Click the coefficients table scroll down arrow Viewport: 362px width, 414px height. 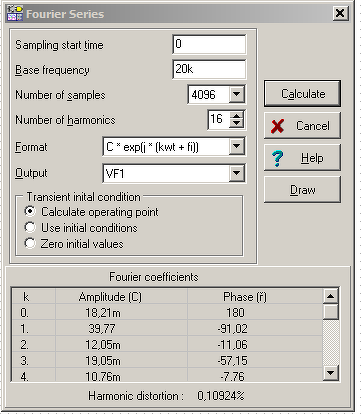point(331,373)
